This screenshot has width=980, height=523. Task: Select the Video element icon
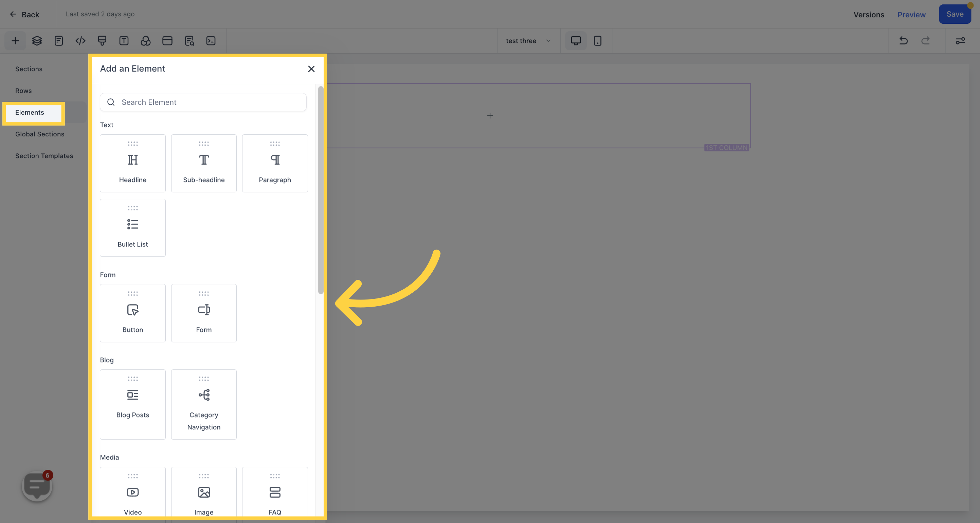(x=133, y=492)
